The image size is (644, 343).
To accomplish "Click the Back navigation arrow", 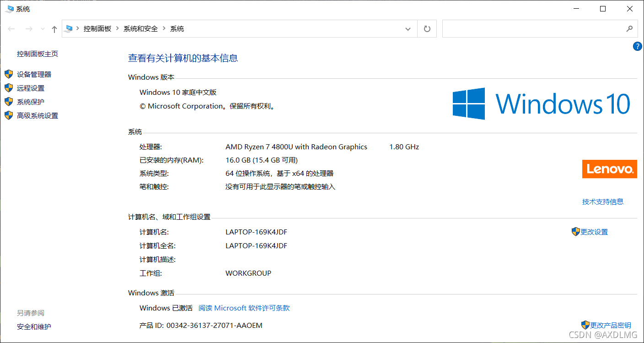I will pyautogui.click(x=11, y=29).
